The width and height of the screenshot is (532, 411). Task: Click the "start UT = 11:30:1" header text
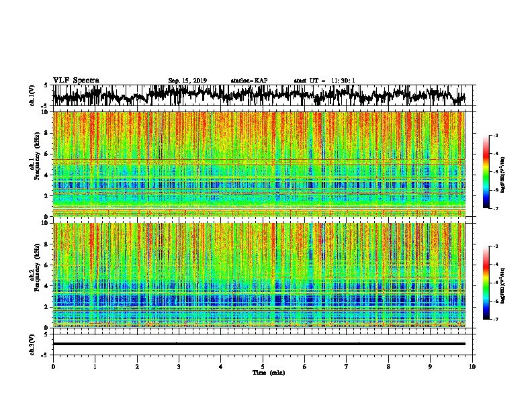(324, 81)
